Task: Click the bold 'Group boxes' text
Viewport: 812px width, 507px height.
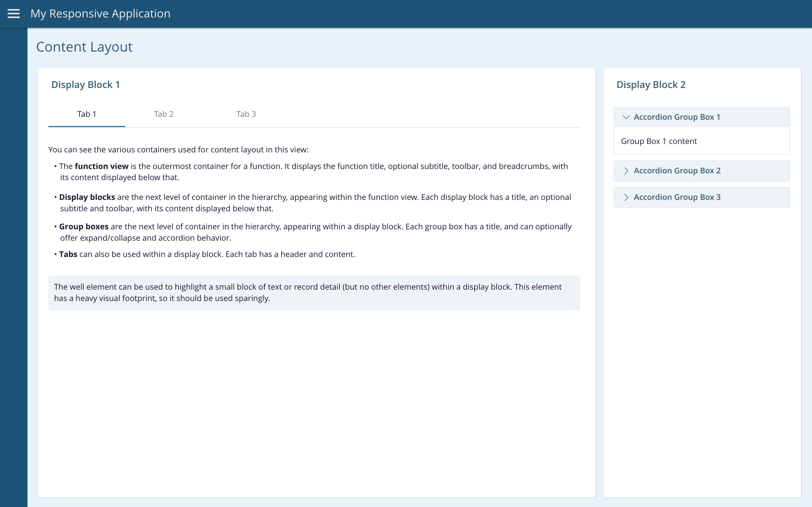Action: pos(84,227)
